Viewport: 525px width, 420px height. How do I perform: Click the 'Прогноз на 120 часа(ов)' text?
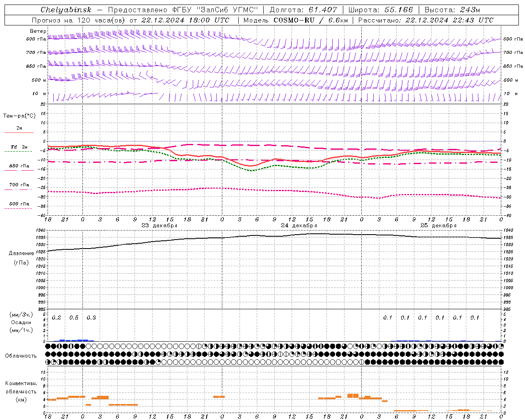click(x=79, y=20)
